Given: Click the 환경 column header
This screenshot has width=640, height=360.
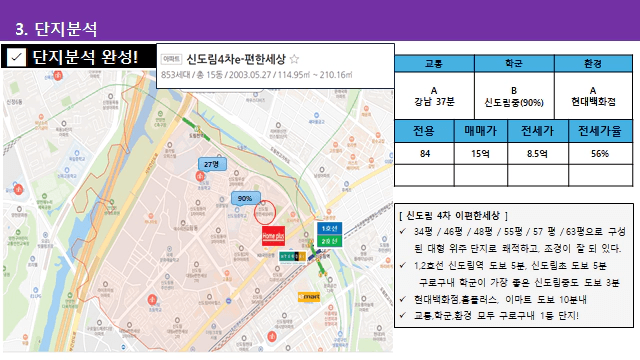Looking at the screenshot, I should (x=593, y=64).
